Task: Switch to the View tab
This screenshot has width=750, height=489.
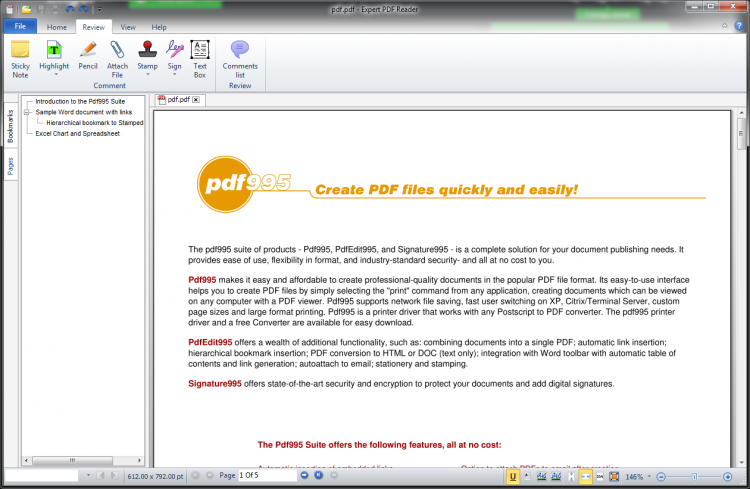Action: coord(128,27)
